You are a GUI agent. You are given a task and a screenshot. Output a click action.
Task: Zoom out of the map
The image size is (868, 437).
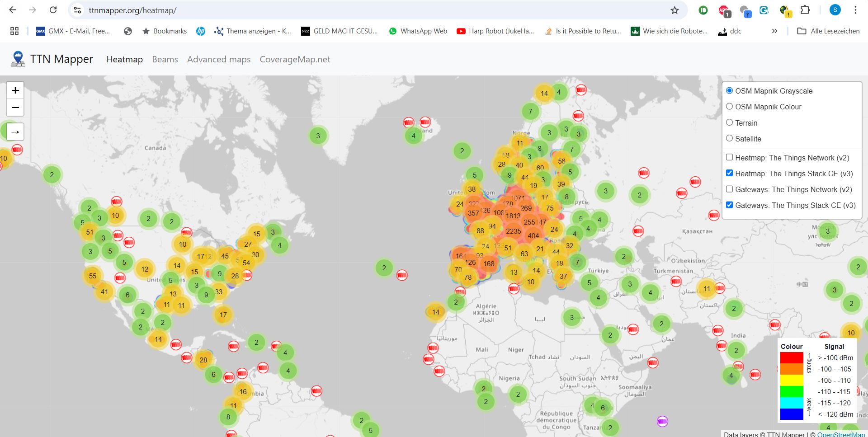[x=15, y=108]
